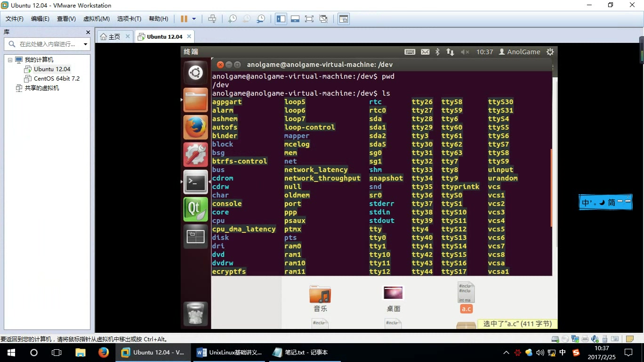644x362 pixels.
Task: Open the 查看(V) menu
Action: click(66, 19)
